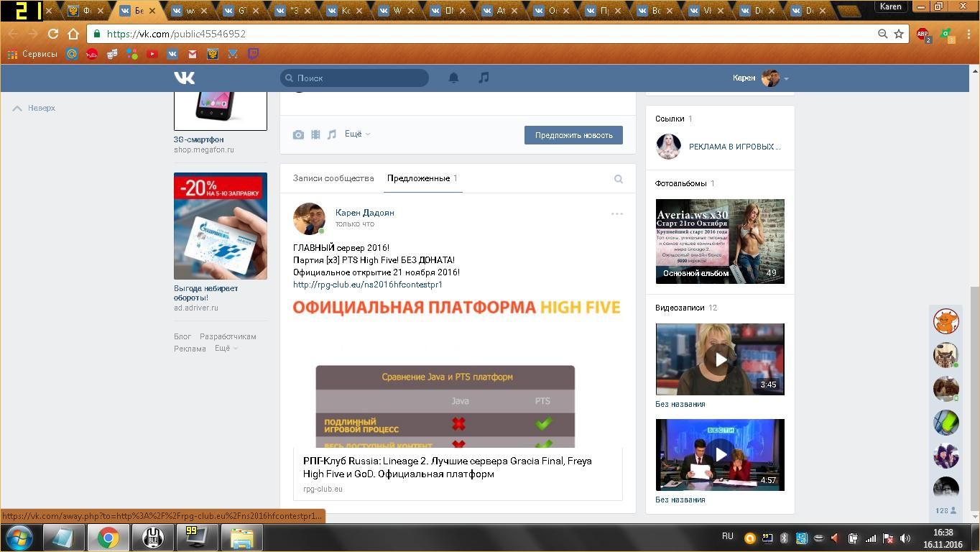Open the post options three-dot menu
The width and height of the screenshot is (980, 552).
pos(616,214)
